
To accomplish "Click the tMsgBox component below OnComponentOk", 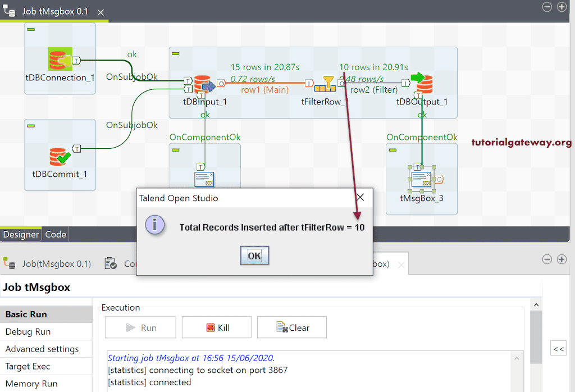I will 206,179.
